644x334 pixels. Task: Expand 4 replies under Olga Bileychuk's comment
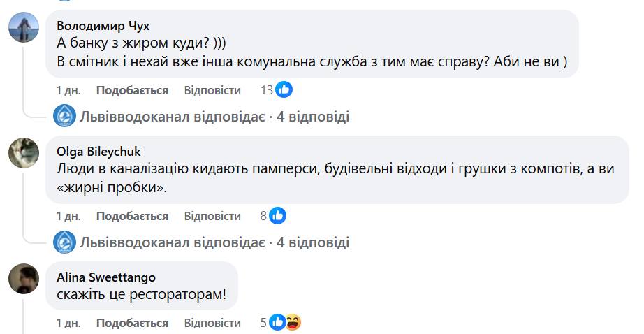click(x=214, y=242)
